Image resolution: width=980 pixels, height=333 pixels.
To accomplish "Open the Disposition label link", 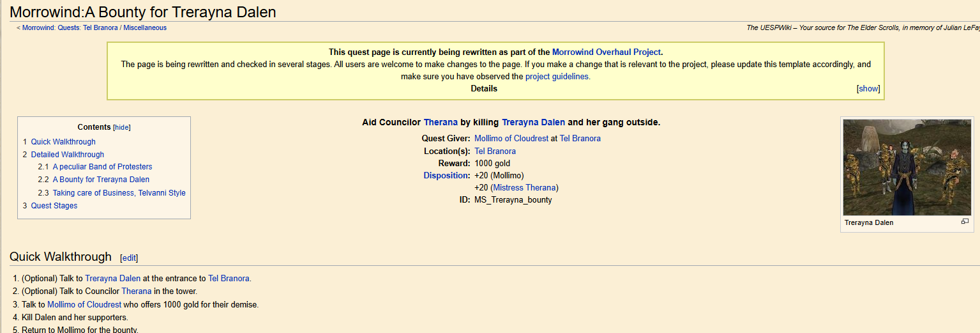I will [446, 175].
